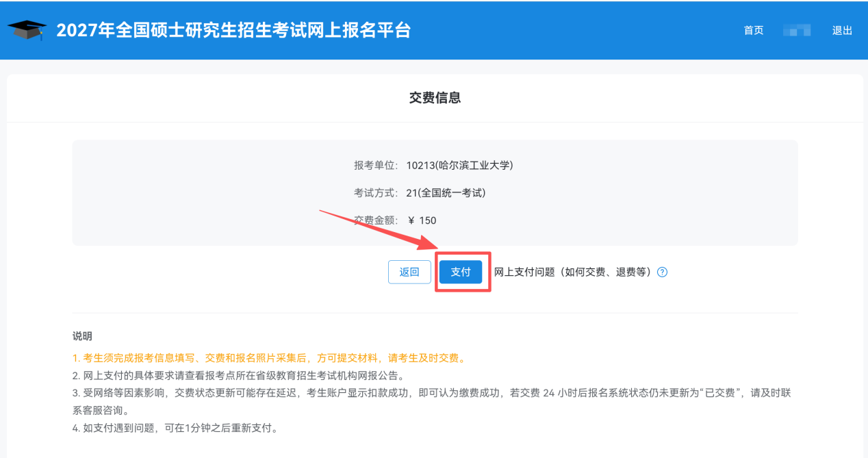Viewport: 868px width, 458px height.
Task: Click the blue 支付 button
Action: point(461,272)
